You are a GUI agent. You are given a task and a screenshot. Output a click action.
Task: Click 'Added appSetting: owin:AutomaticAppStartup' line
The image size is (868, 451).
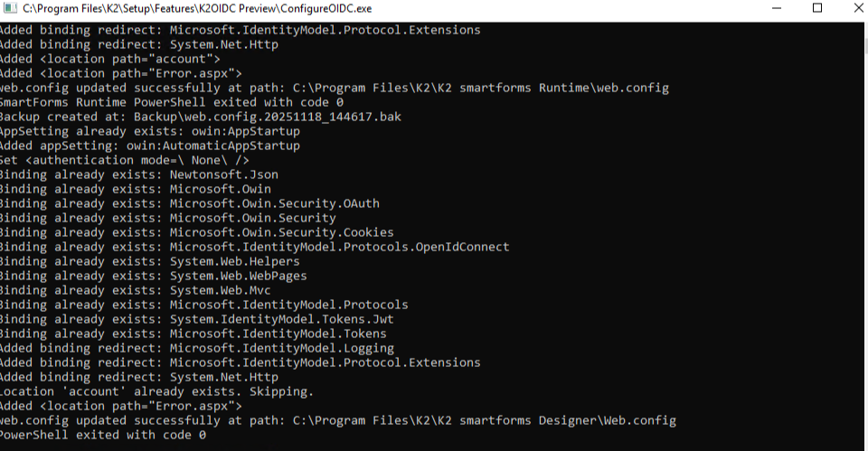tap(149, 146)
